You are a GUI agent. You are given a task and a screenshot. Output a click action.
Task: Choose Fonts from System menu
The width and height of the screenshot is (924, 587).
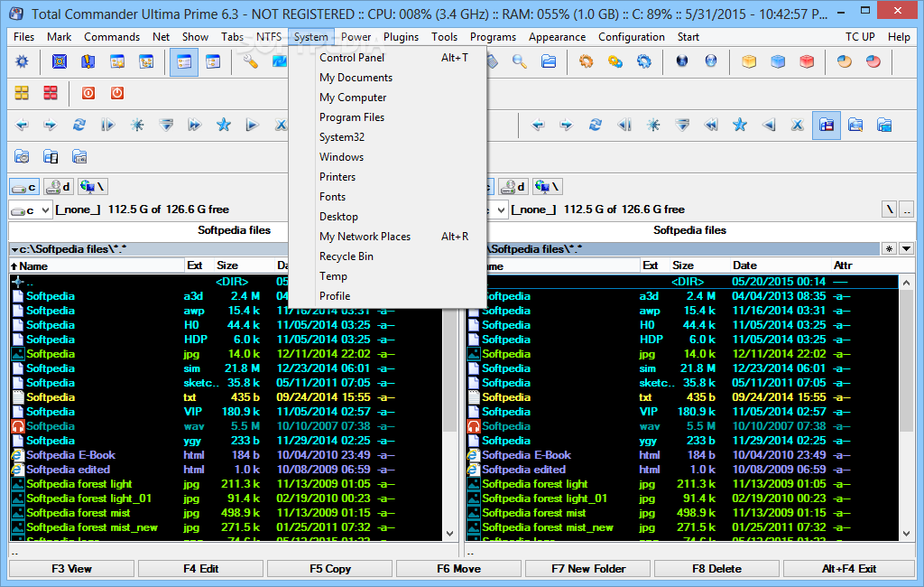click(x=388, y=197)
